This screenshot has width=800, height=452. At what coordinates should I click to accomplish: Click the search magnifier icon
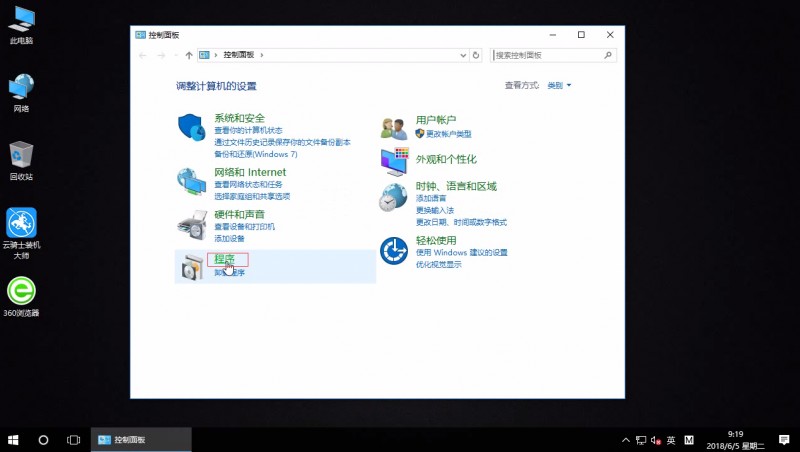[x=608, y=55]
